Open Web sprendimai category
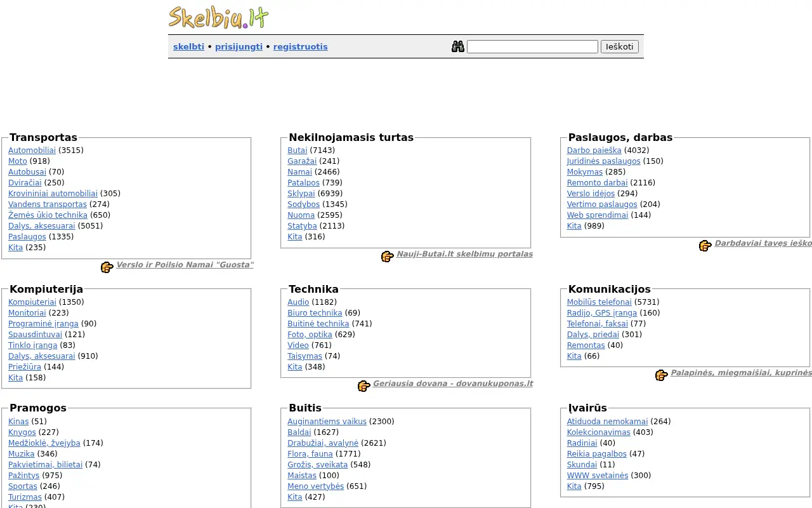This screenshot has width=812, height=508. coord(598,215)
